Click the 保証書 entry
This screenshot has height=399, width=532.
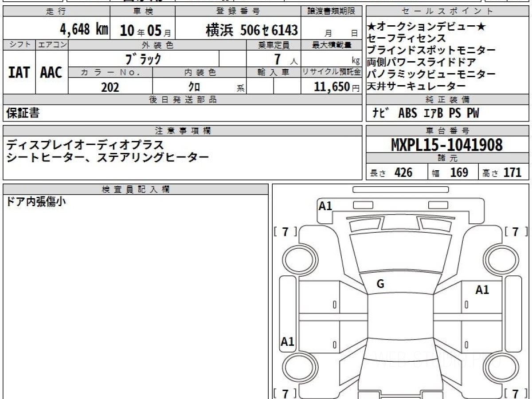pyautogui.click(x=23, y=113)
